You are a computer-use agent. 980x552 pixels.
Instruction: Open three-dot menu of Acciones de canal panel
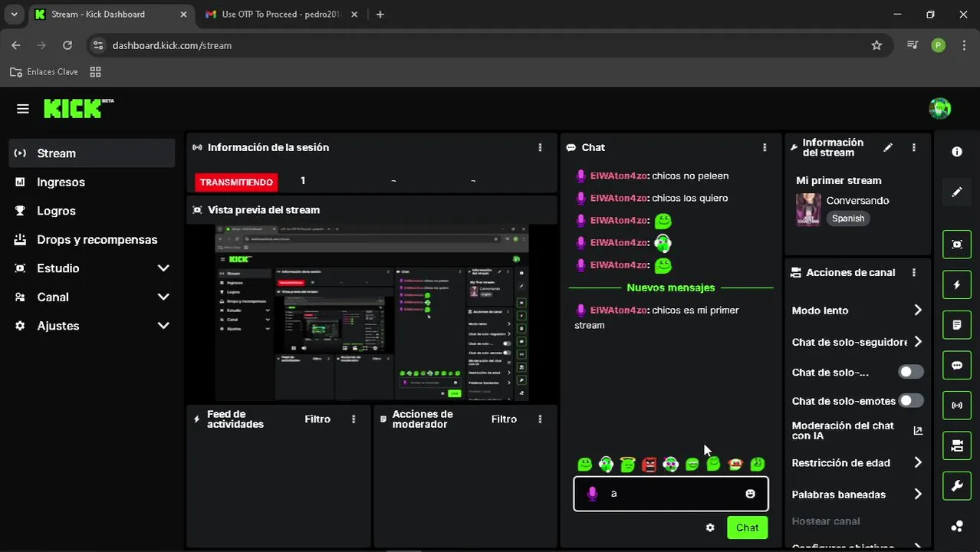[913, 272]
